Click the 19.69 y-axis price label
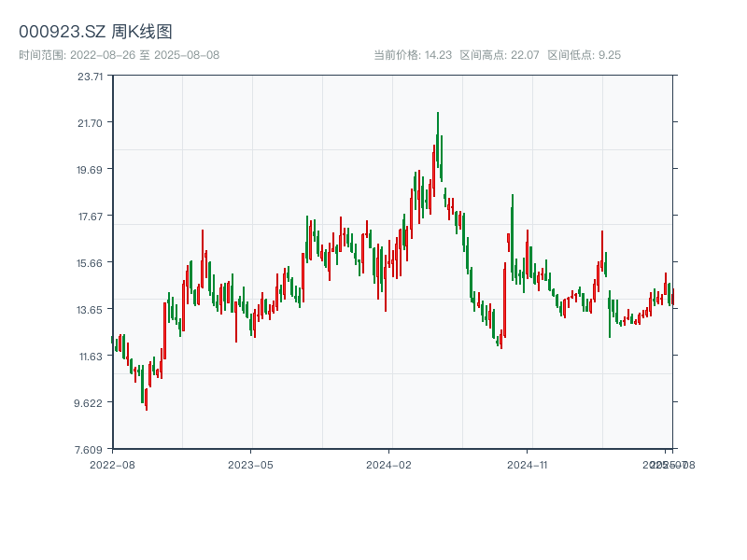 tap(91, 170)
